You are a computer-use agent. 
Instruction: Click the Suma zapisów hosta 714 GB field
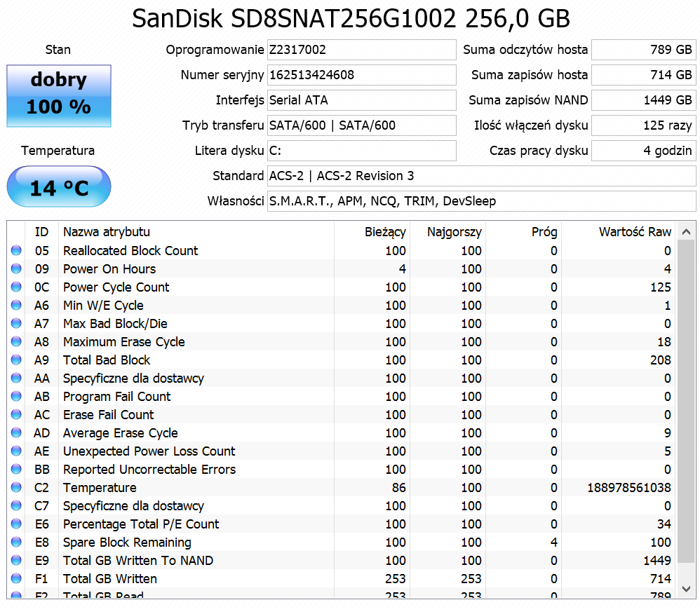[643, 75]
